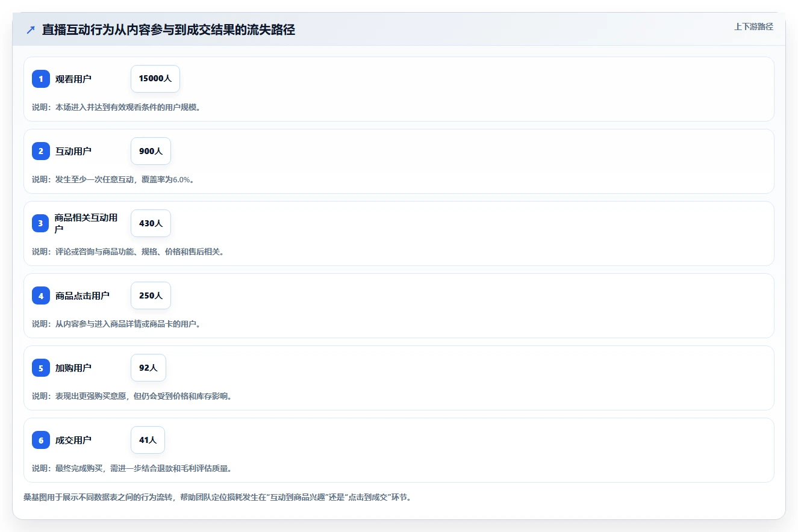Click the 92人 value chip

(x=148, y=368)
